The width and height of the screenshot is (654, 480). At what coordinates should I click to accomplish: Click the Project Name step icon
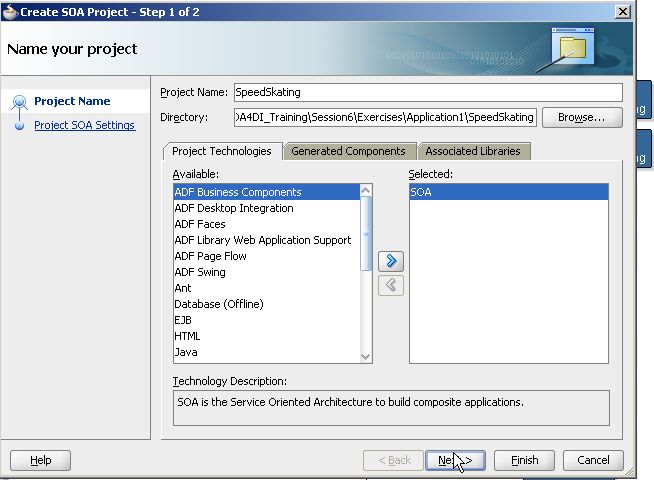click(x=18, y=102)
